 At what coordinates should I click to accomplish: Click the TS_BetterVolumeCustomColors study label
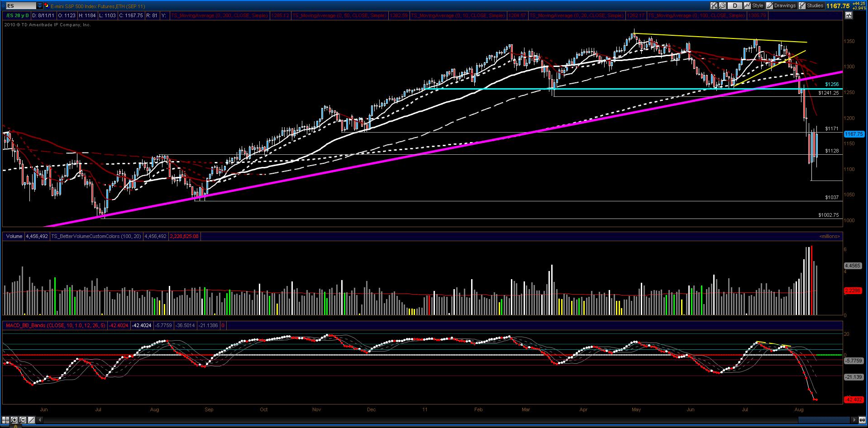point(96,236)
